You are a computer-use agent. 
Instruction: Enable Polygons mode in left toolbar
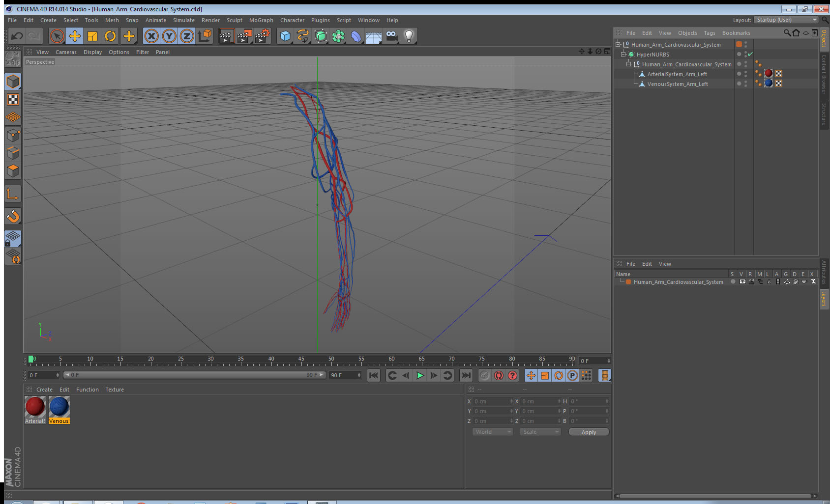13,171
